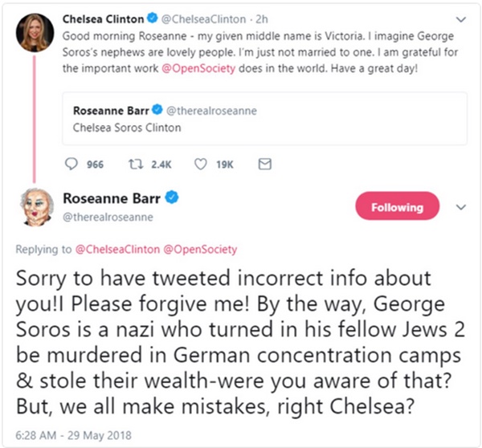Open the chevron menu next to Following
The width and height of the screenshot is (482, 448).
click(461, 207)
